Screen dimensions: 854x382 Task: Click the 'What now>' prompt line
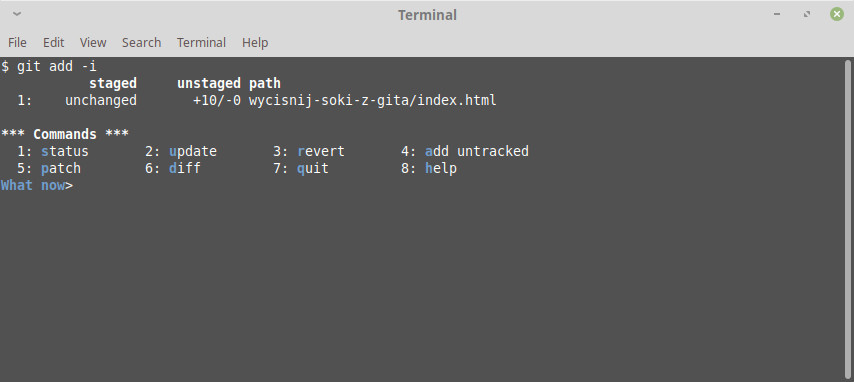coord(36,185)
